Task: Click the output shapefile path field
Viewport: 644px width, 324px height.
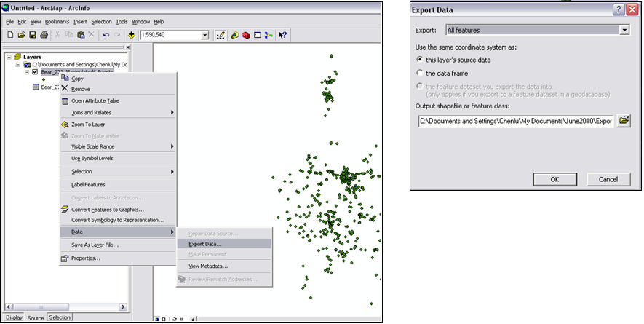Action: click(515, 121)
